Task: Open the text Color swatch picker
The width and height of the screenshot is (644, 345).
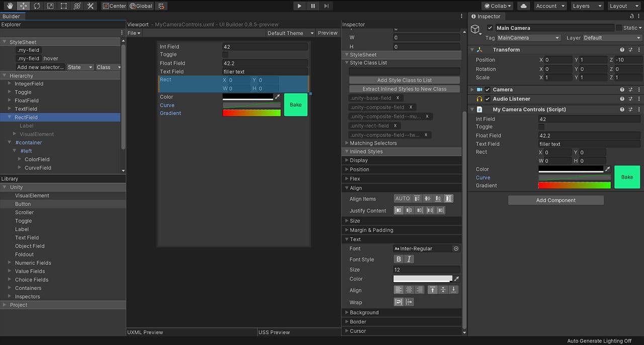Action: (x=423, y=279)
